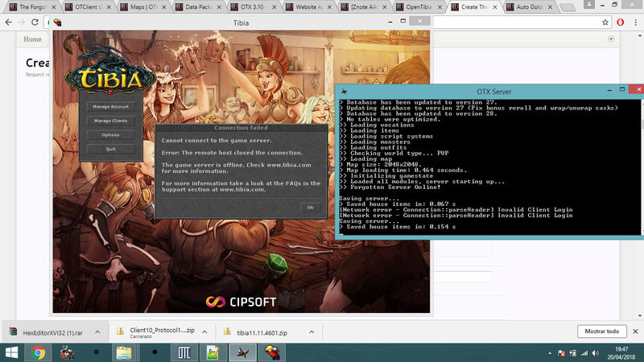Viewport: 644px width, 362px height.
Task: Open the Windows Start menu
Action: pos(11,352)
